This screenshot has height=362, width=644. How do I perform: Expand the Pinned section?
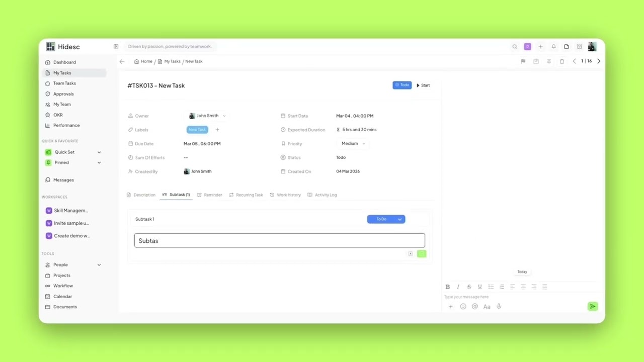tap(99, 162)
